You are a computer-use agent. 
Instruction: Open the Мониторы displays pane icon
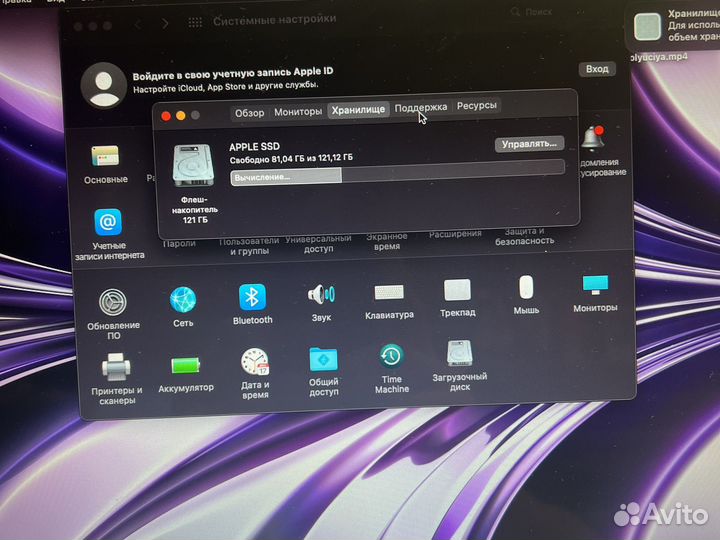[595, 285]
